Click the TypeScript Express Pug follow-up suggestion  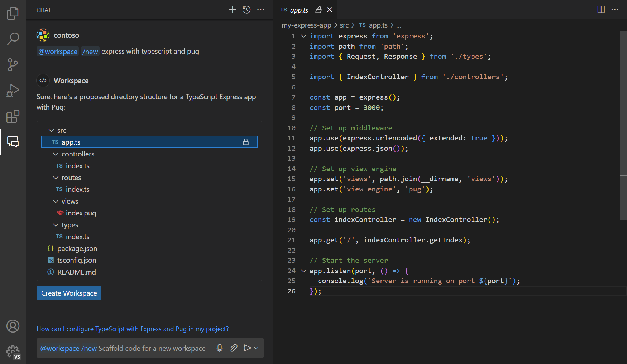tap(133, 329)
